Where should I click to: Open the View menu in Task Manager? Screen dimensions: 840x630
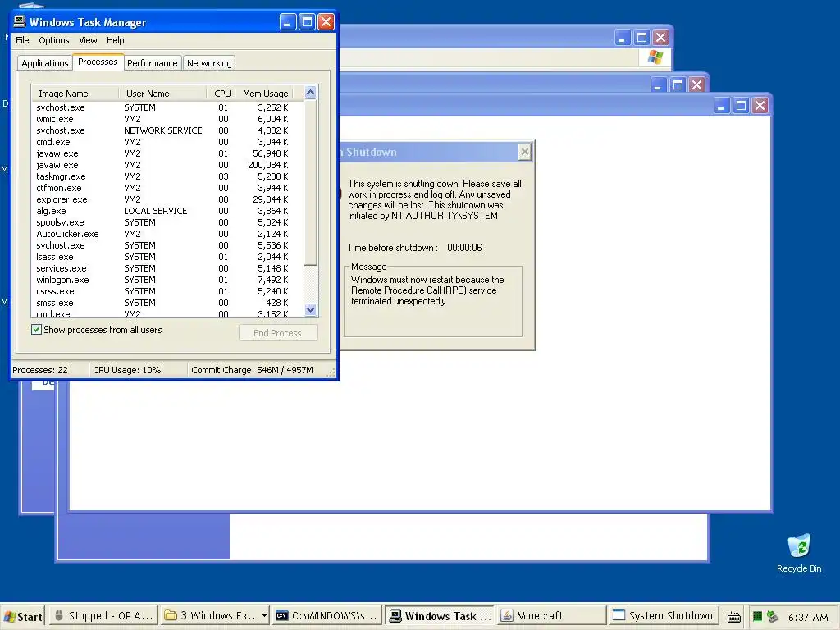[88, 40]
